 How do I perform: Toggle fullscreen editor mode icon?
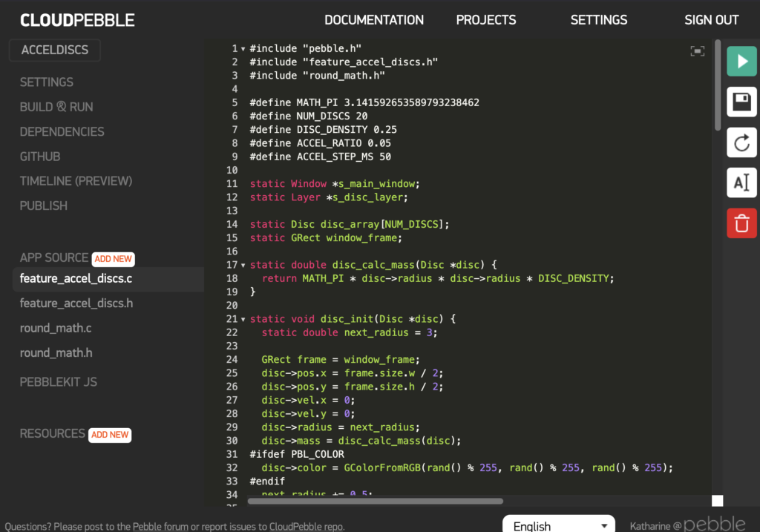pos(698,51)
